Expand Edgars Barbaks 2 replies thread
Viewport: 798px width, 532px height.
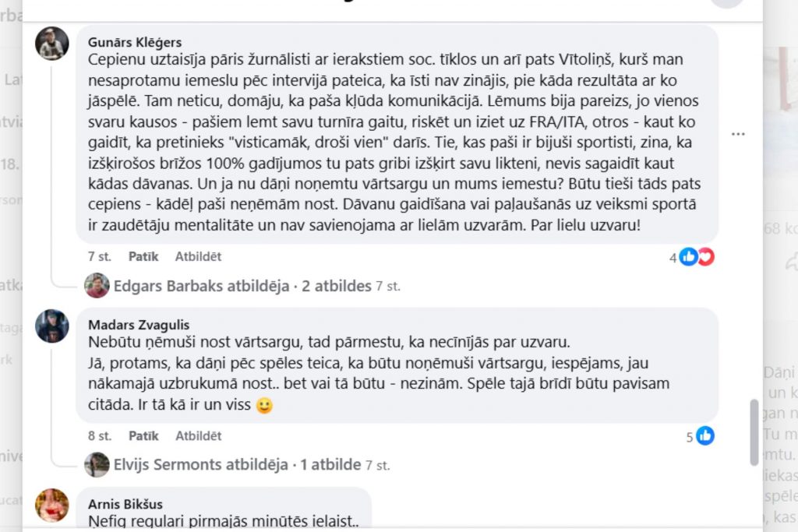pyautogui.click(x=242, y=286)
